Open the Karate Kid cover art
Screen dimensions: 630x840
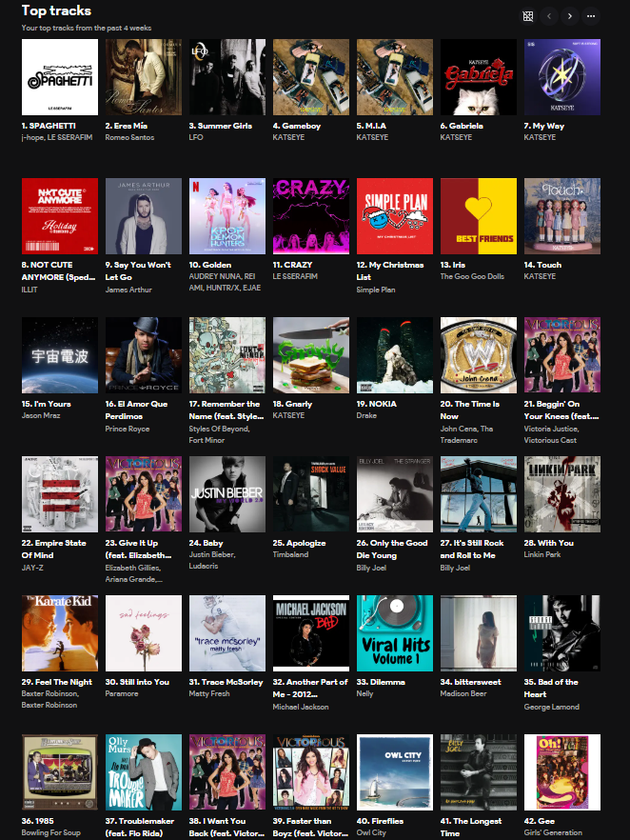[60, 633]
